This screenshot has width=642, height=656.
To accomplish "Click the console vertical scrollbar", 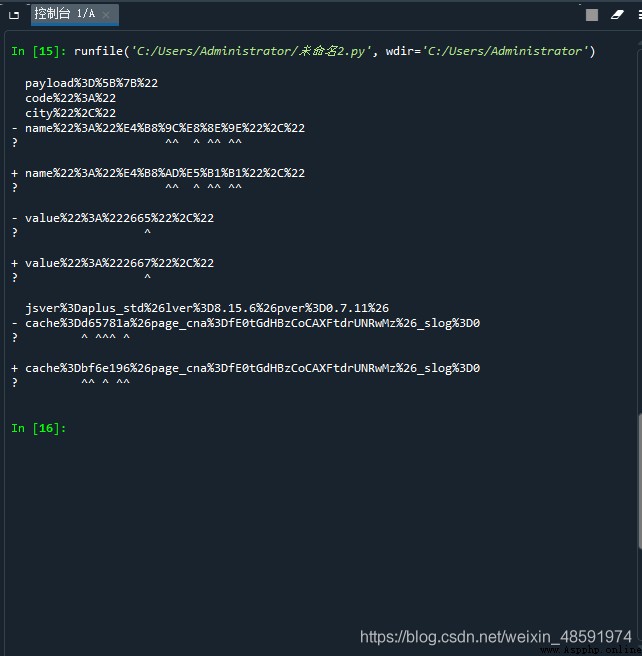I will (x=639, y=480).
